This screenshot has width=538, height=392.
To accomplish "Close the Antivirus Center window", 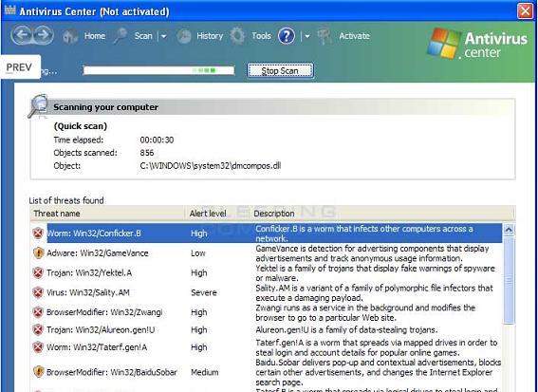I will pos(525,11).
